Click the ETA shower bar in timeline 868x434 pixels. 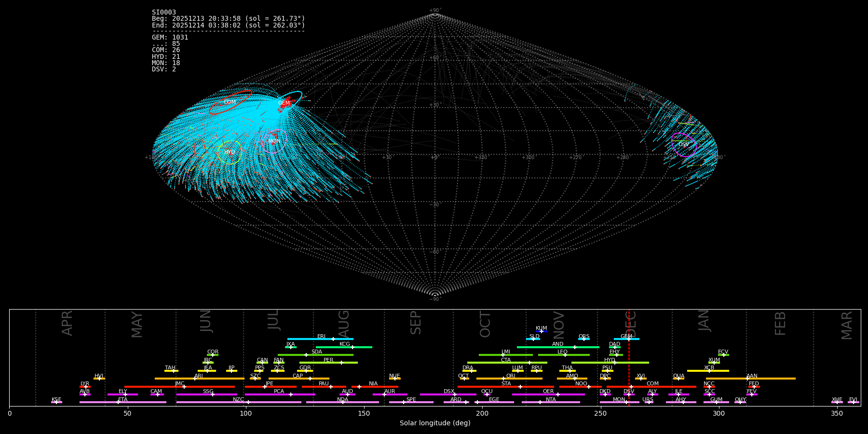123,402
